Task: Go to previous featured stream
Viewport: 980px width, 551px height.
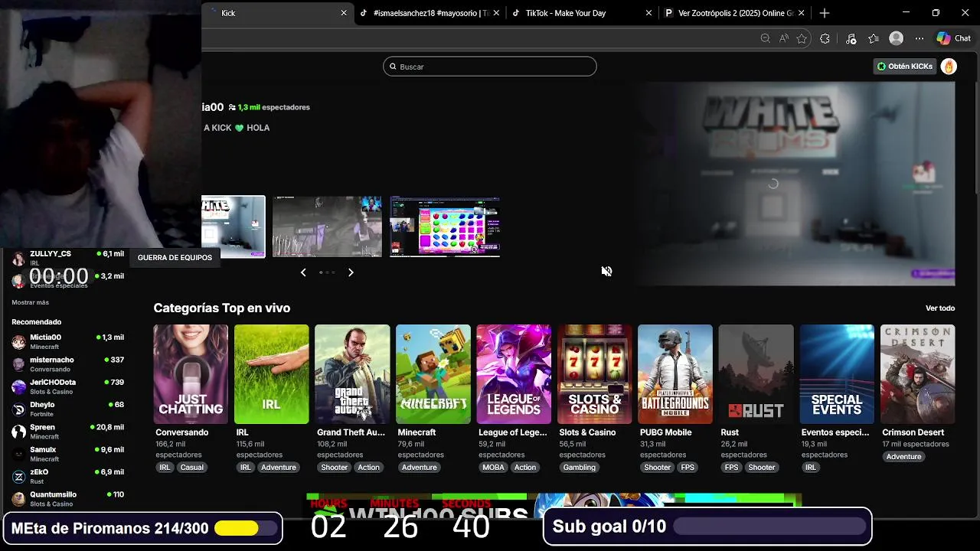Action: pos(303,272)
